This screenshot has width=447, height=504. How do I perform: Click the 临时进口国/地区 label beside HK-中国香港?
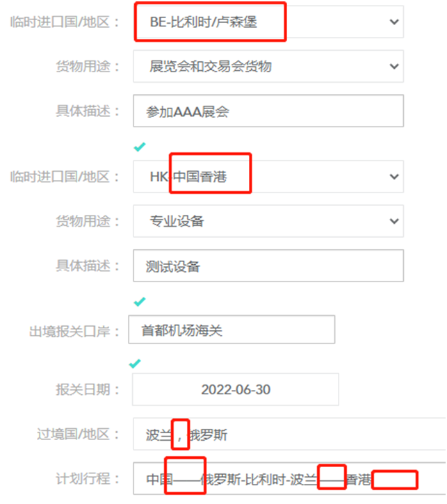click(65, 177)
